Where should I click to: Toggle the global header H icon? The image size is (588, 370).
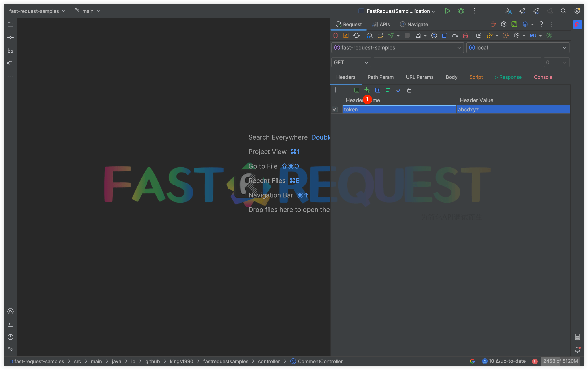[x=378, y=90]
